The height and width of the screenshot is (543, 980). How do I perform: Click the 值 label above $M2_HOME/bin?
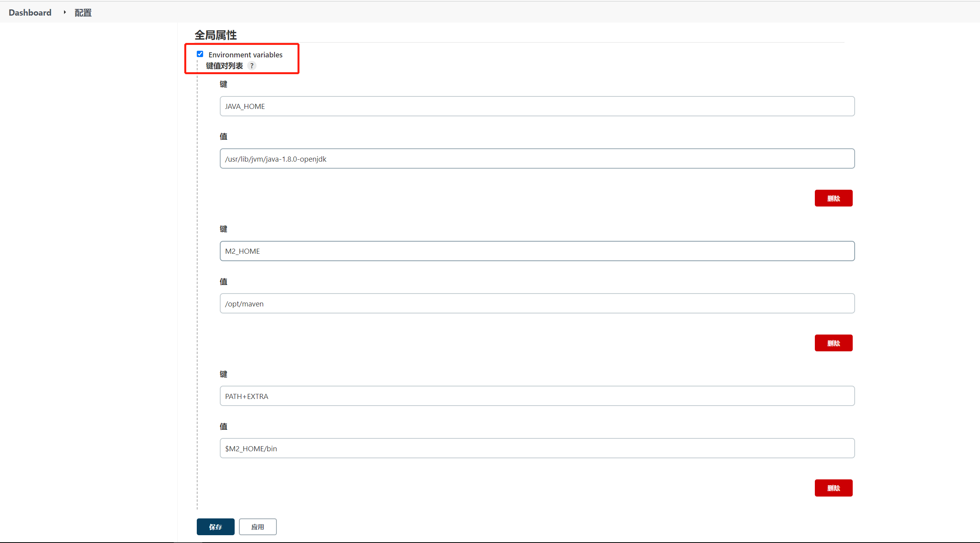pyautogui.click(x=223, y=426)
